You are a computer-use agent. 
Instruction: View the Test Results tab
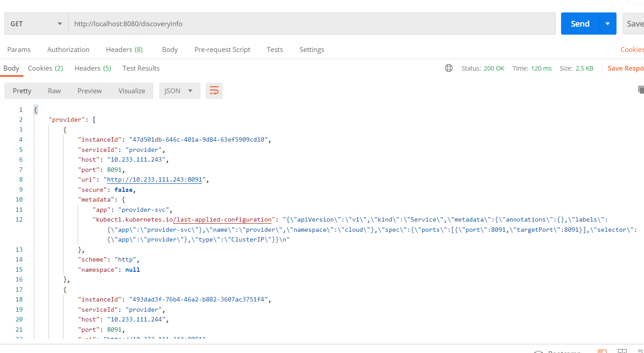click(141, 68)
